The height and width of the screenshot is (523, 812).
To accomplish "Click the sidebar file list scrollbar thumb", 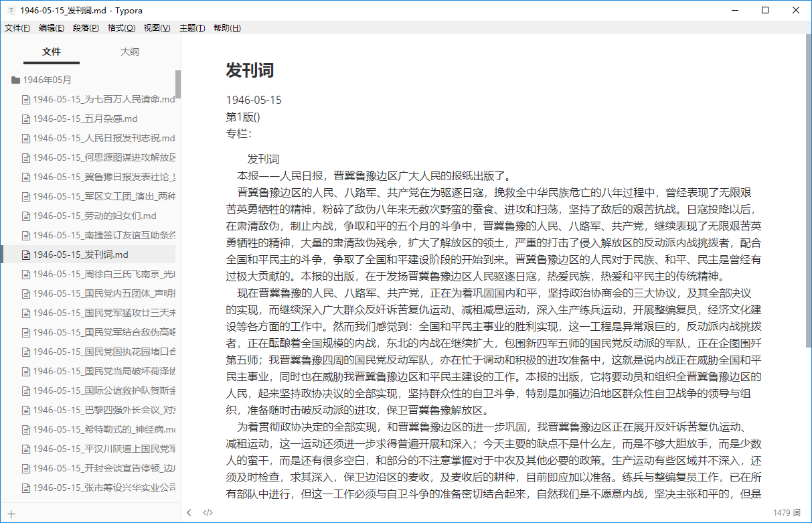I will tap(178, 84).
